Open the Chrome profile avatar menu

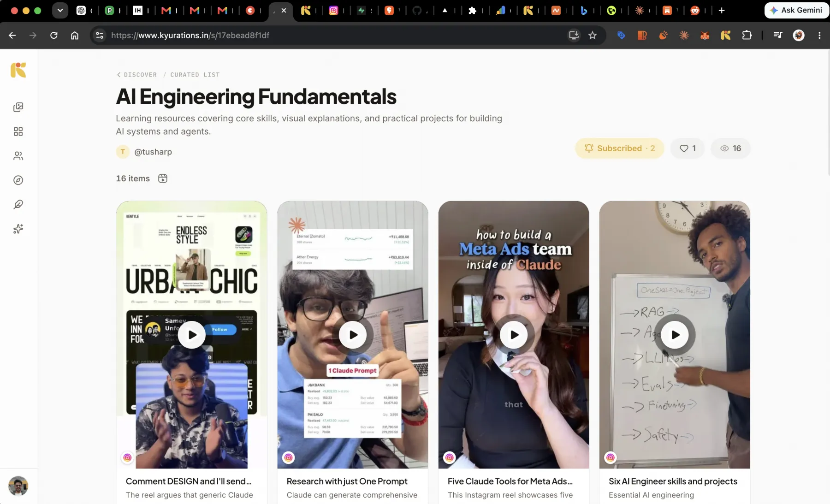pyautogui.click(x=799, y=36)
